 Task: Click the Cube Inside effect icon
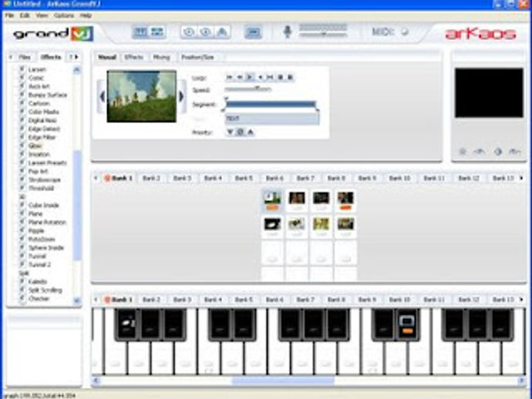(22, 205)
